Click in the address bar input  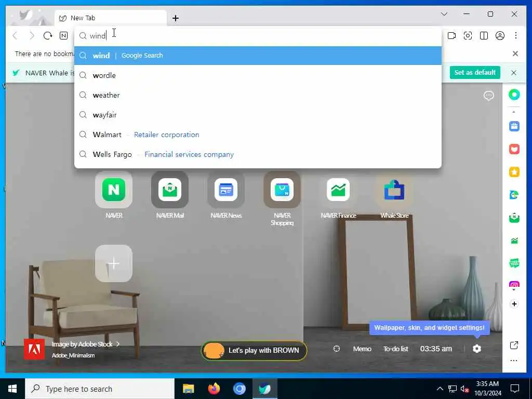click(x=258, y=36)
